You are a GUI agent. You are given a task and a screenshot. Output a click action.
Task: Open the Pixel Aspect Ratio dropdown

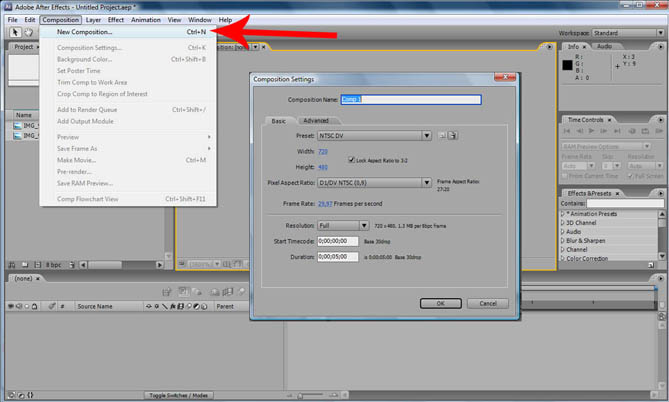[427, 183]
